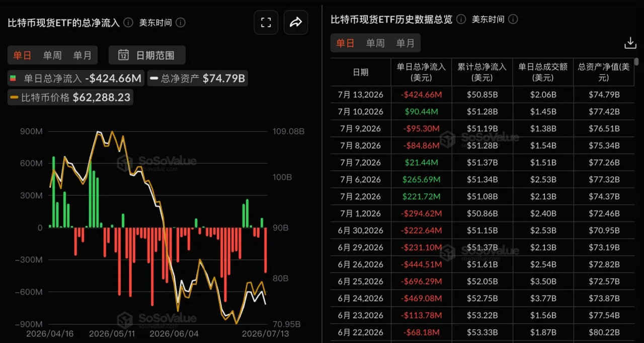
Task: Click the -$84.86M outflow cell
Action: tap(421, 146)
